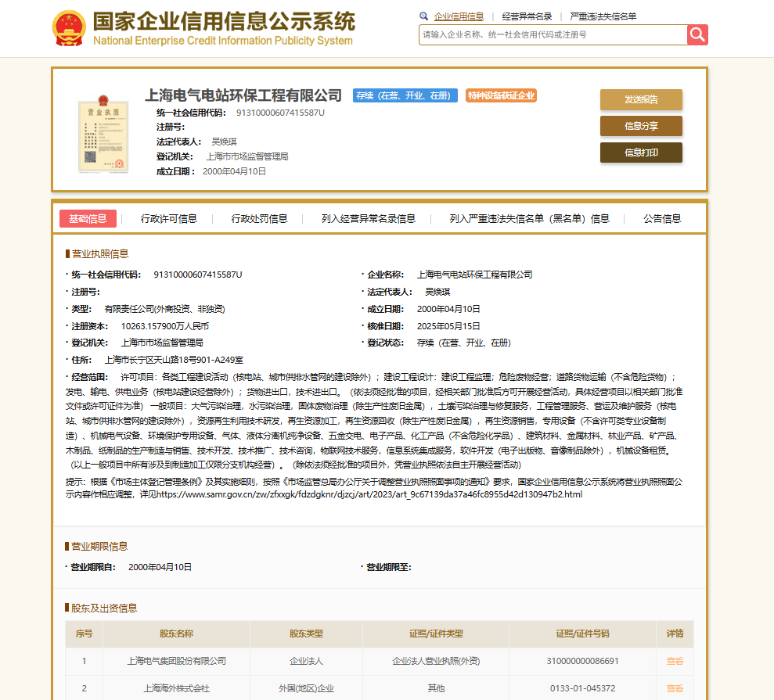Click certificate number 0133-01-045372
Viewport: 774px width, 700px height.
coord(582,688)
